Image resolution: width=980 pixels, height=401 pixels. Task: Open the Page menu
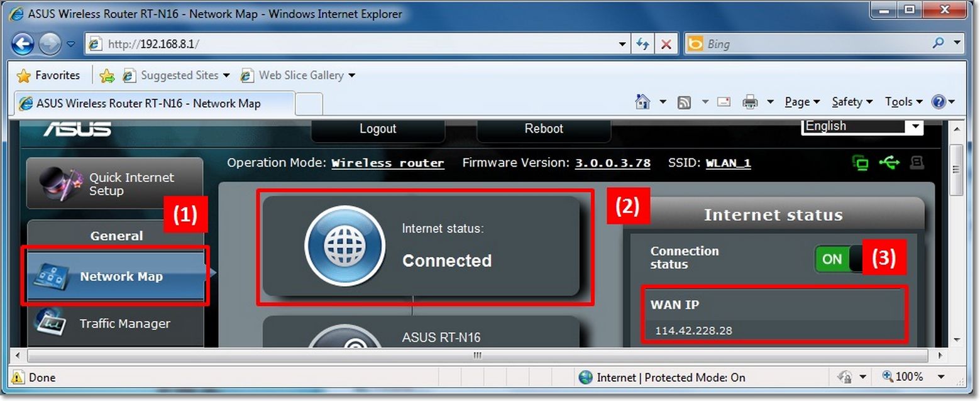tap(802, 102)
